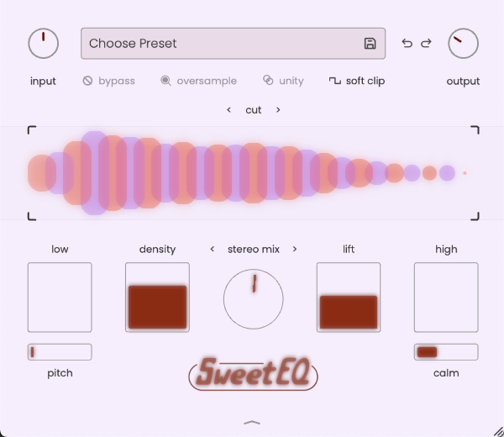Viewport: 504px width, 437px height.
Task: Click the SweetEQ logo
Action: coord(254,373)
